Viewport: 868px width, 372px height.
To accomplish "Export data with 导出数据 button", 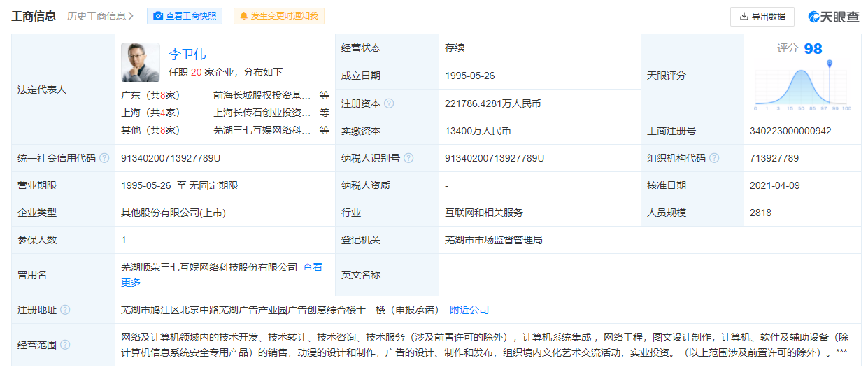I will 762,16.
